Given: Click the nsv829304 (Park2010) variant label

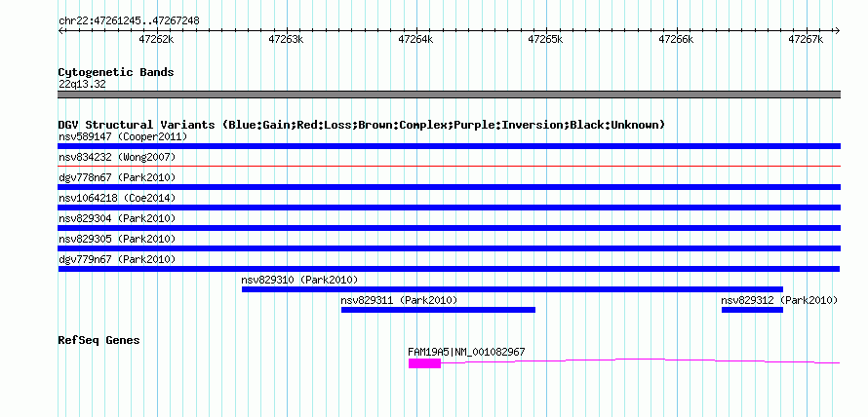Looking at the screenshot, I should (117, 218).
